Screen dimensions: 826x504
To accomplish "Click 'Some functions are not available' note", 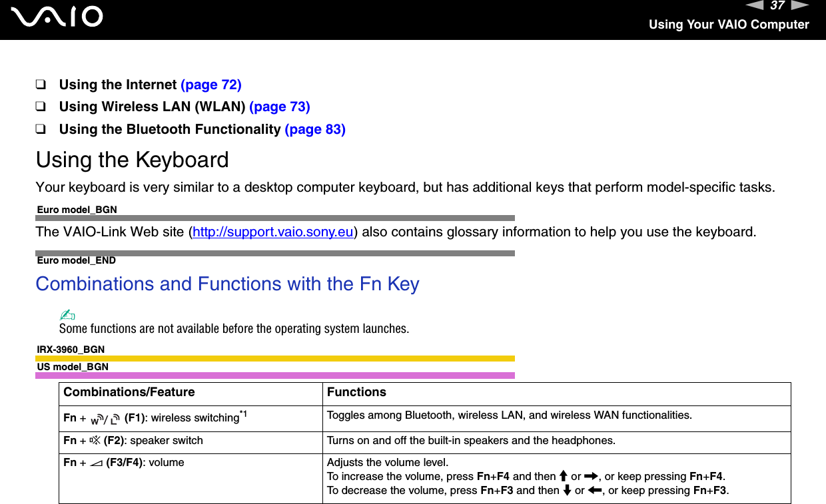I will pos(234,329).
